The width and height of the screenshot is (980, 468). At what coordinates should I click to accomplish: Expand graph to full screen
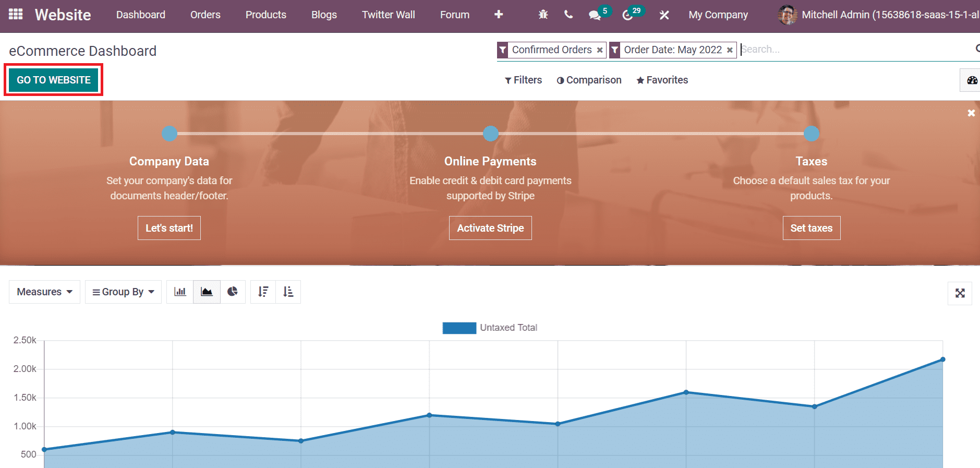click(960, 293)
